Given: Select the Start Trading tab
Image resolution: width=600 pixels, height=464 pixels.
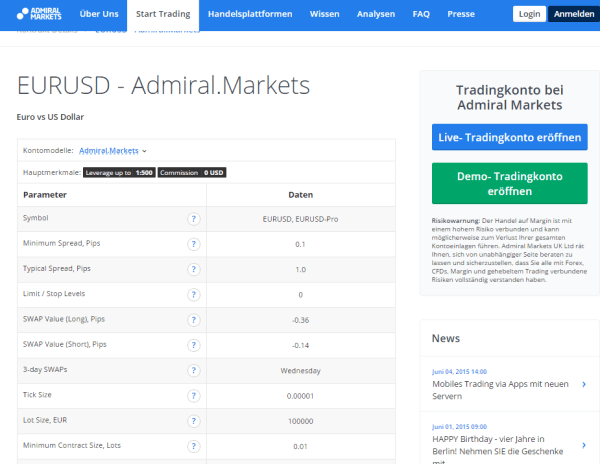Looking at the screenshot, I should point(163,14).
